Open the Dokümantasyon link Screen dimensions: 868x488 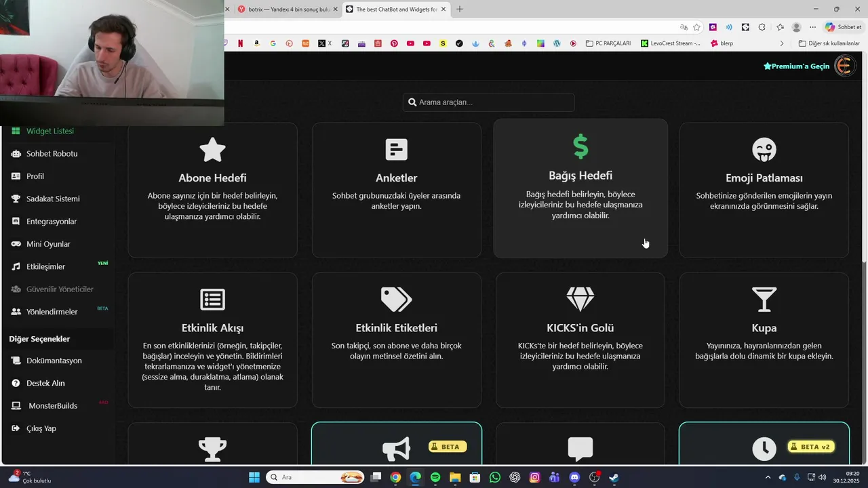point(54,361)
